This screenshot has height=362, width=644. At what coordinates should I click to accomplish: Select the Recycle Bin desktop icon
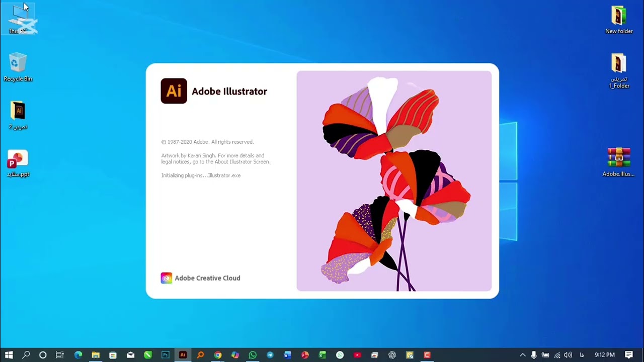tap(18, 67)
